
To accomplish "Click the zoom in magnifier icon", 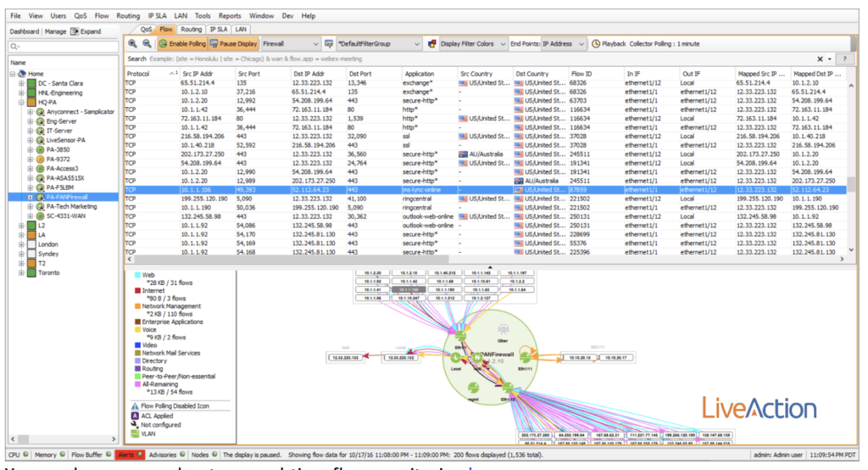I will (134, 43).
